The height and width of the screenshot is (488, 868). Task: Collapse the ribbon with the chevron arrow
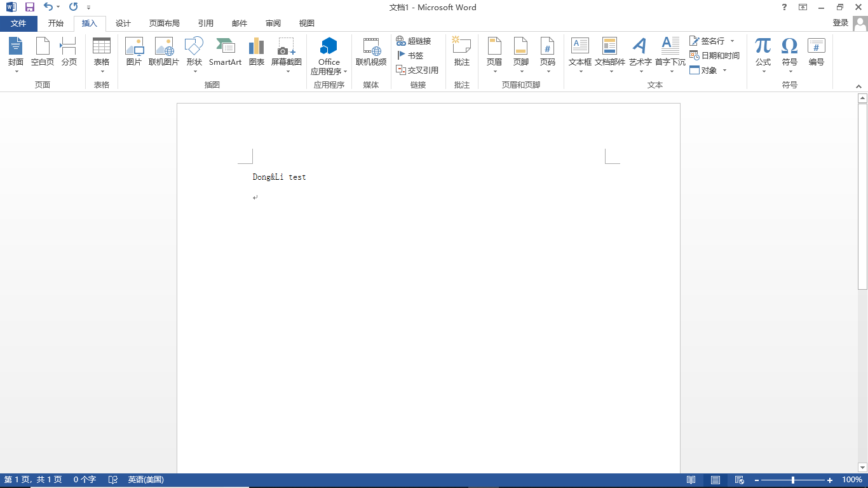(x=859, y=85)
